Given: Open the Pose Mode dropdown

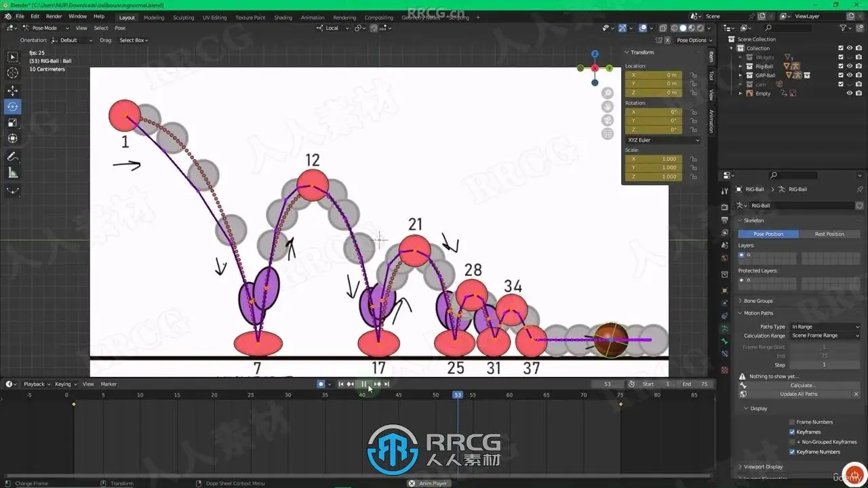Looking at the screenshot, I should [45, 28].
